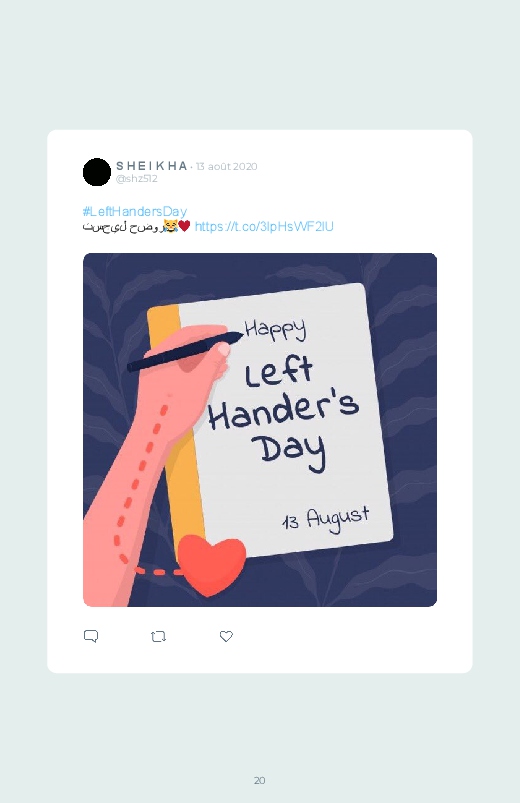
Task: Like the tweet with the heart outline icon
Action: [226, 636]
